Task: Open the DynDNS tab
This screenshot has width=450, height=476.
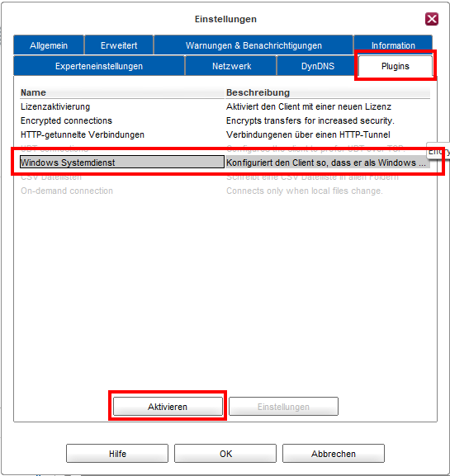Action: pos(318,66)
